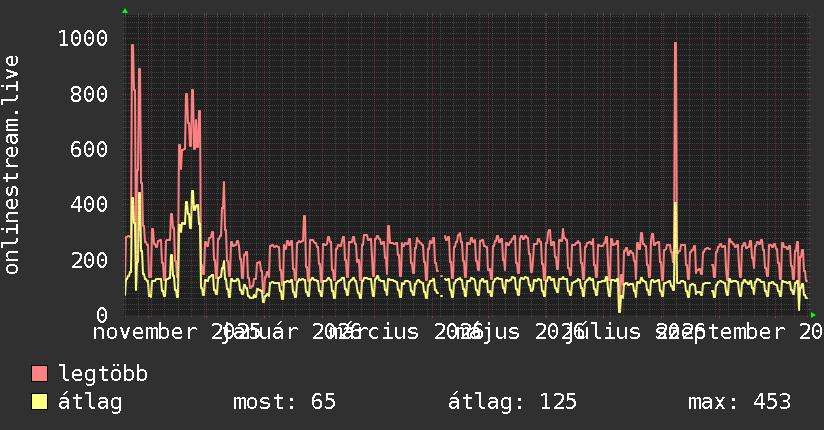Image resolution: width=824 pixels, height=430 pixels.
Task: Click the green arrow at y-axis top
Action: point(125,11)
